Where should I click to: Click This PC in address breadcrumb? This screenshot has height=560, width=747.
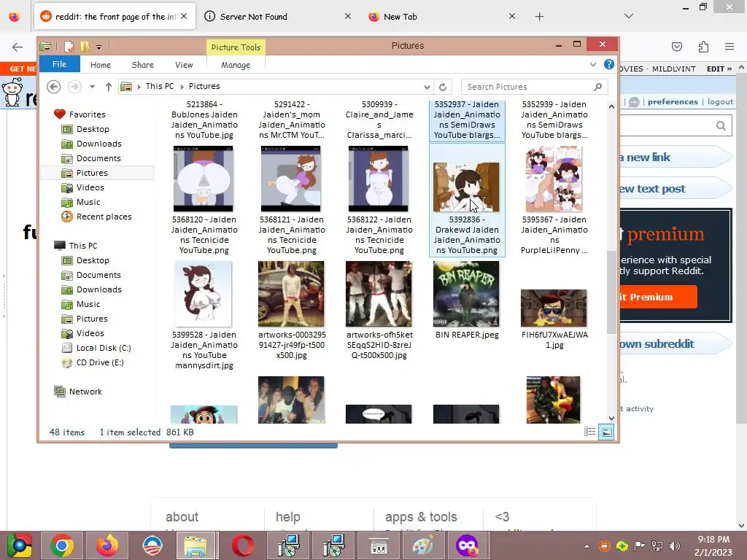[160, 86]
